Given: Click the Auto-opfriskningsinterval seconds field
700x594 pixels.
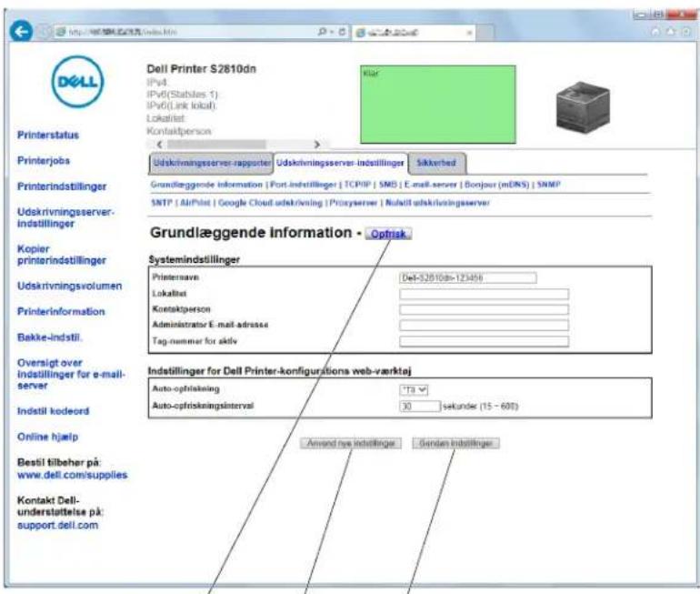Looking at the screenshot, I should pyautogui.click(x=420, y=406).
